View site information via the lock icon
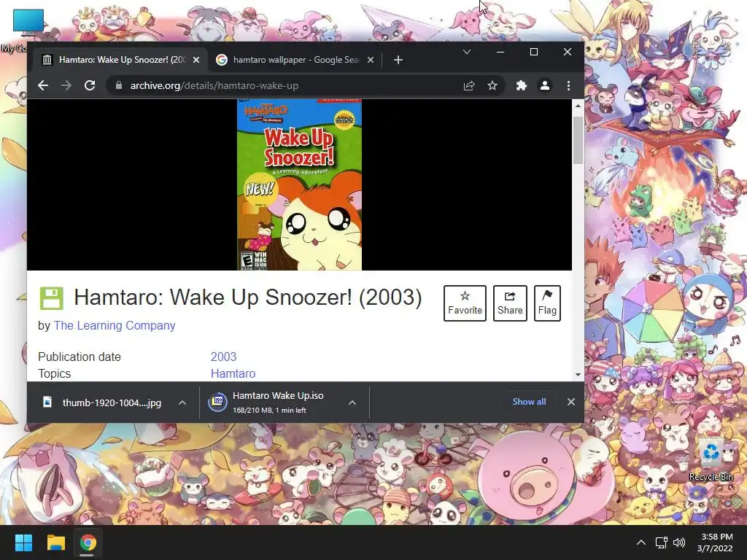 119,86
